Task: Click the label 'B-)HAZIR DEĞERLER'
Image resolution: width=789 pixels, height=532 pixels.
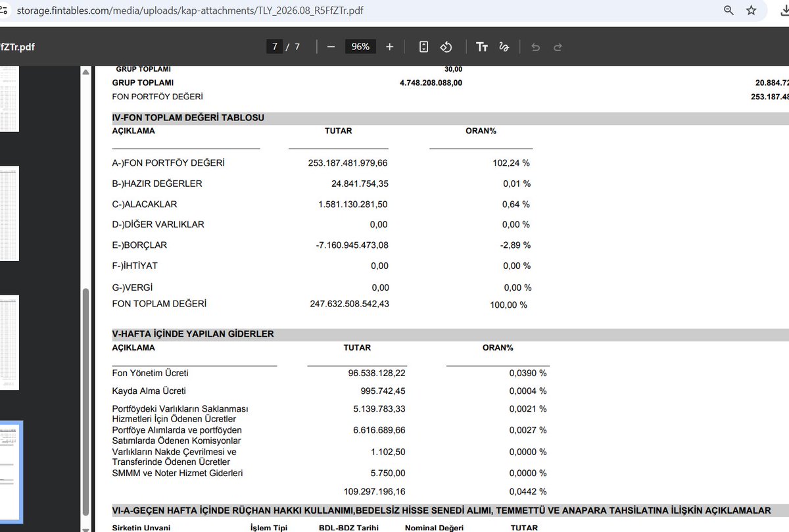Action: click(x=157, y=183)
